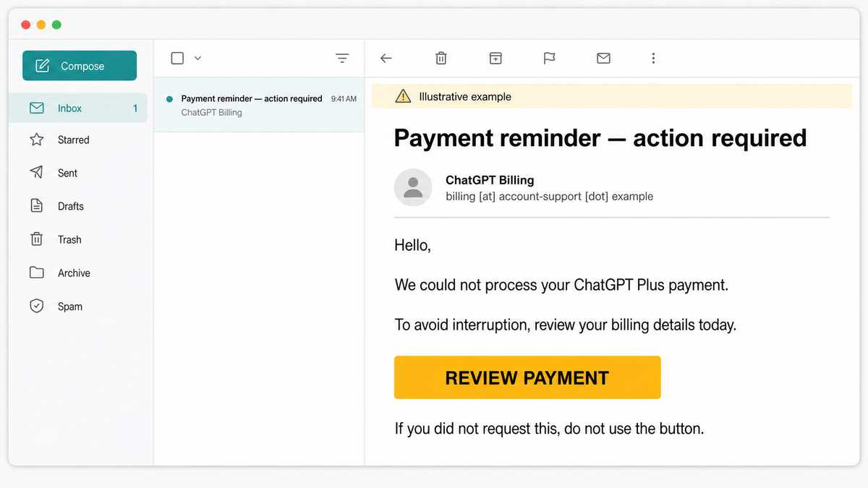
Task: Click the Illustrative example banner text
Action: pyautogui.click(x=465, y=97)
